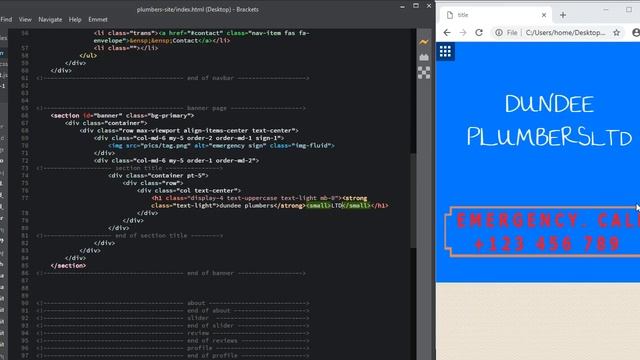This screenshot has width=640, height=360.
Task: Click the 'col-md-6 my-5 order-2' div line
Action: (189, 138)
